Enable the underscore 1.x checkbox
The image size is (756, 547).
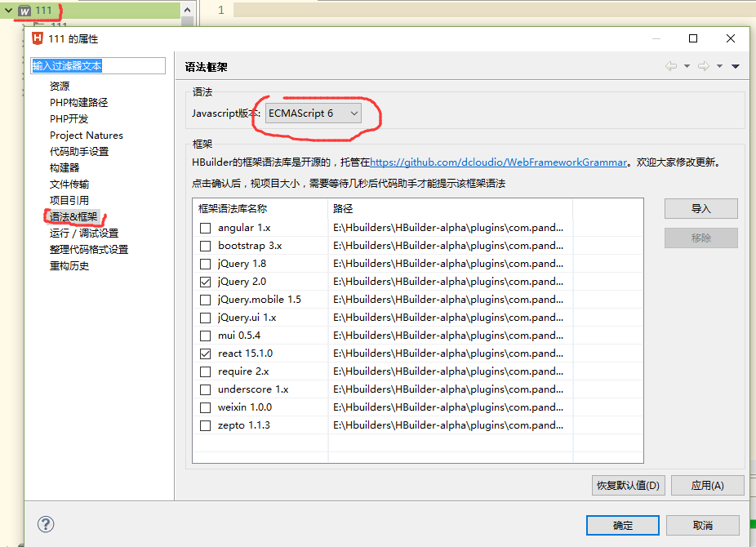(206, 389)
